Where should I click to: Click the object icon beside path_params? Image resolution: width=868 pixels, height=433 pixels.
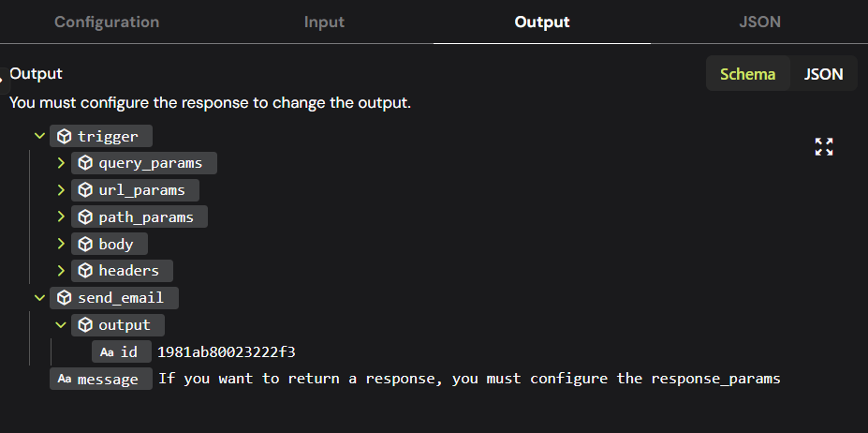click(85, 217)
